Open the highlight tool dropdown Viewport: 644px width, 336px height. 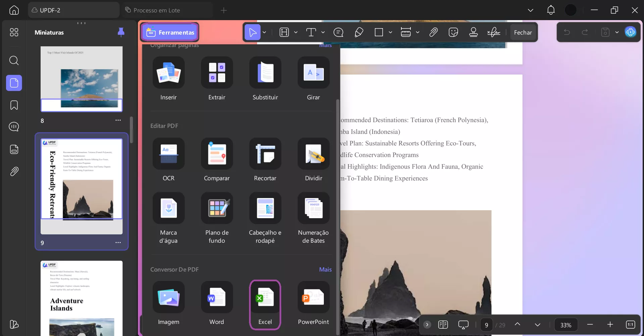[296, 32]
